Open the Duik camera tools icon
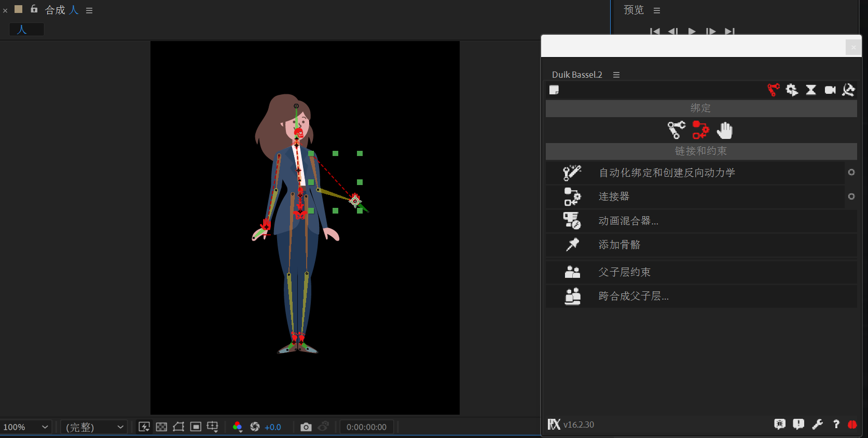Screen dimensions: 868x438 coord(830,90)
